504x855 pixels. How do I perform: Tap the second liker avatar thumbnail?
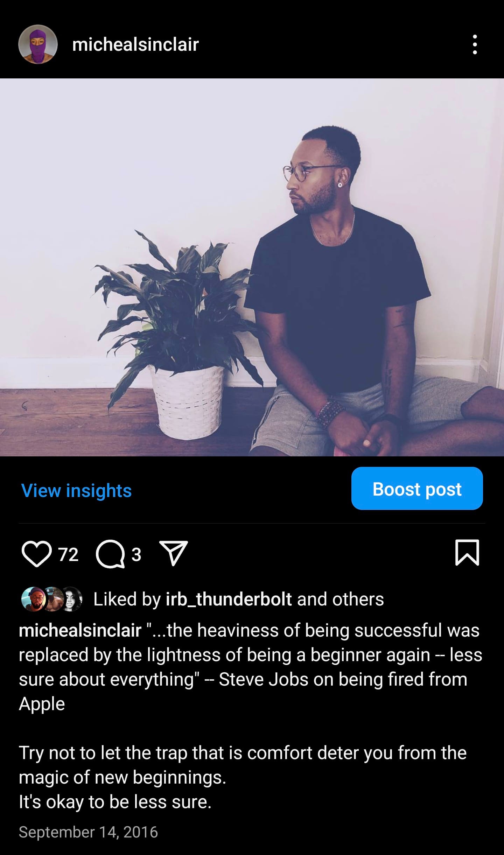[x=52, y=599]
